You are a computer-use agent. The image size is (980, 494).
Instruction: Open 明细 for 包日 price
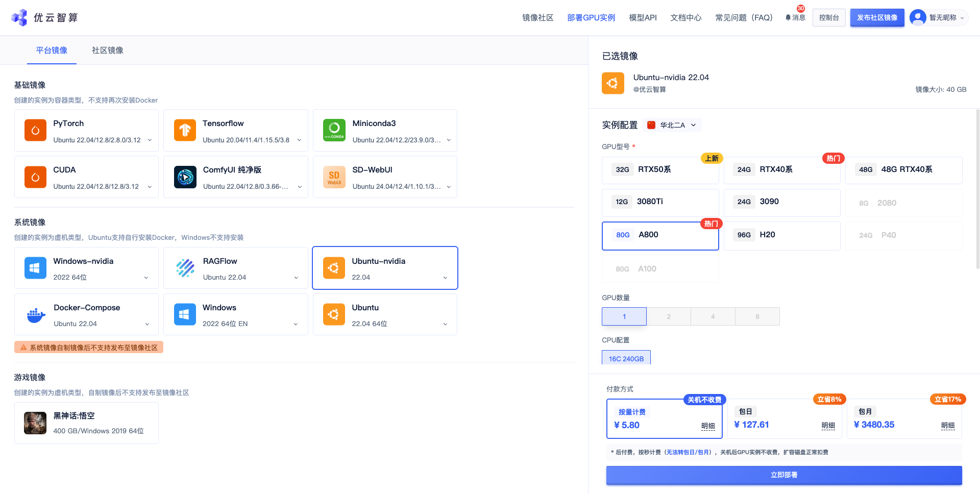point(828,426)
